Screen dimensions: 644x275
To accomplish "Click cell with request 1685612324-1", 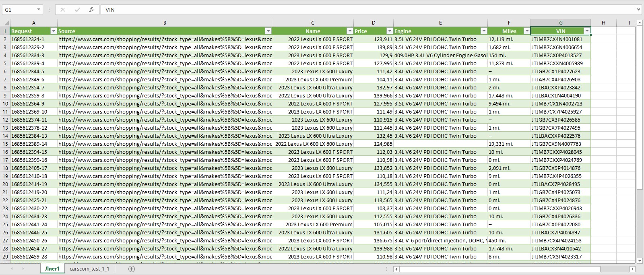I will (34, 39).
